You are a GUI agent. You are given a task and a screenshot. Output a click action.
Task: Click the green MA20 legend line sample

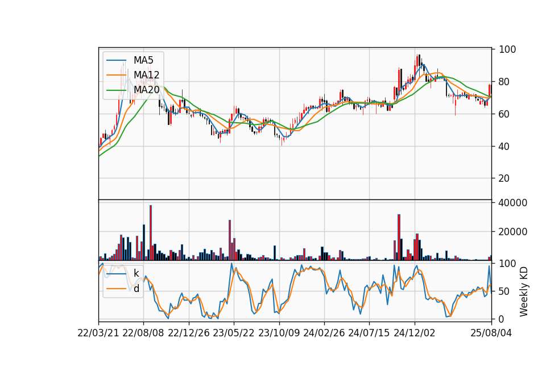coord(116,90)
